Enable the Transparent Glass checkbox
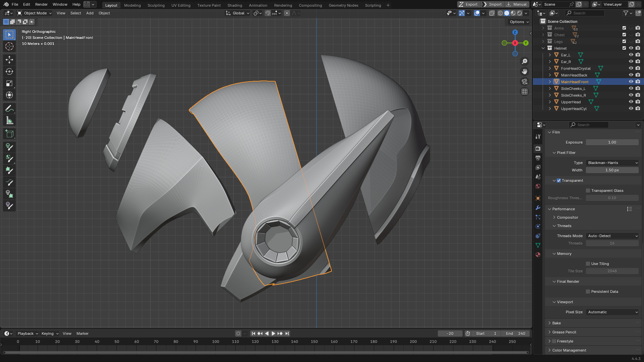Image resolution: width=644 pixels, height=362 pixels. [588, 191]
